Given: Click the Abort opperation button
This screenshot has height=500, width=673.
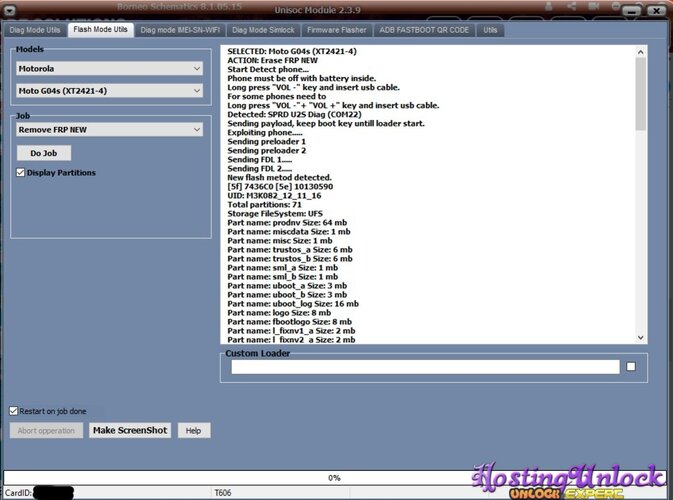Looking at the screenshot, I should pos(46,430).
